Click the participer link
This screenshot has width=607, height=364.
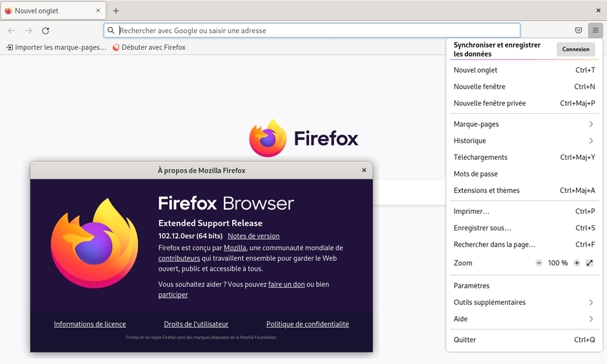(x=173, y=295)
